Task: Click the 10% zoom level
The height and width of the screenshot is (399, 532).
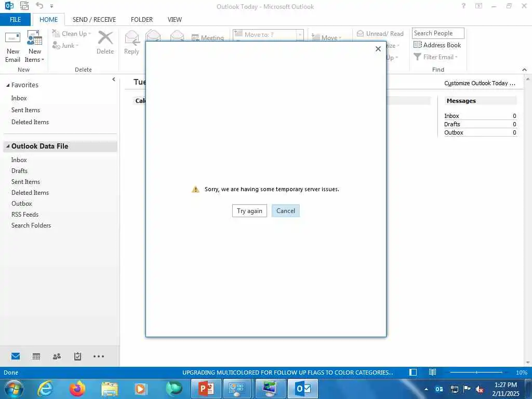Action: point(522,373)
